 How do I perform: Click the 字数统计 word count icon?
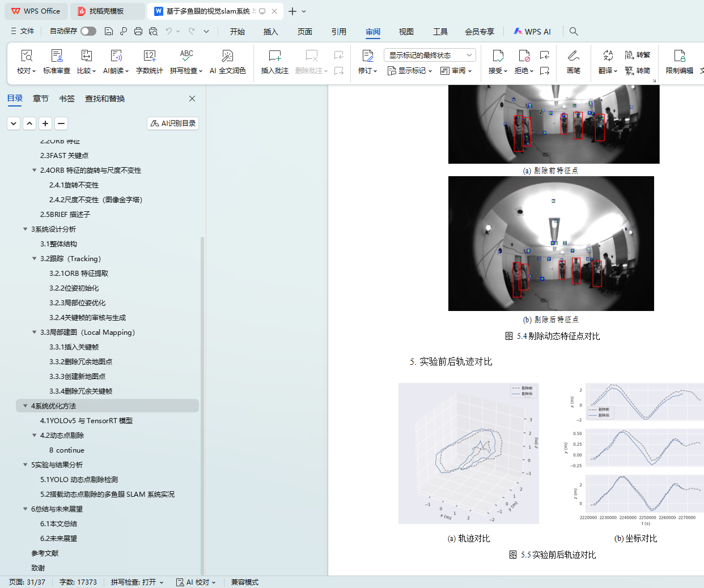[x=149, y=61]
